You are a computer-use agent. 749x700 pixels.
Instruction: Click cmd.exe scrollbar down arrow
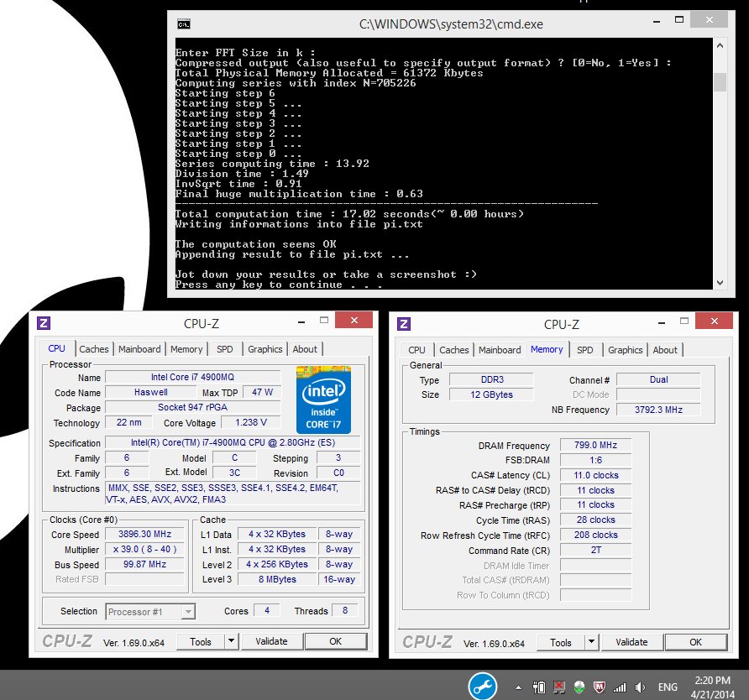720,282
